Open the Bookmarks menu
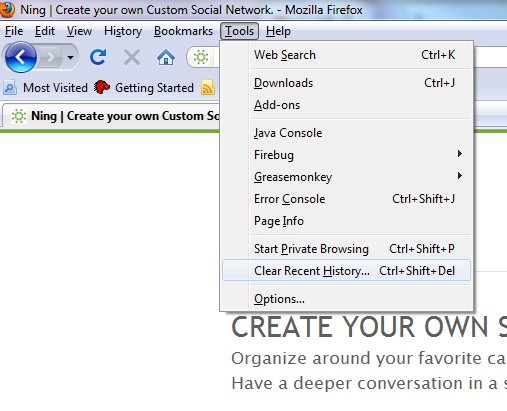 (183, 31)
